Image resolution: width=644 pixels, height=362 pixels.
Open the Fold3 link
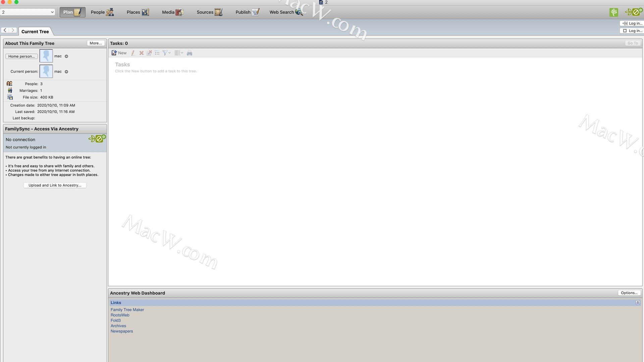pyautogui.click(x=116, y=320)
